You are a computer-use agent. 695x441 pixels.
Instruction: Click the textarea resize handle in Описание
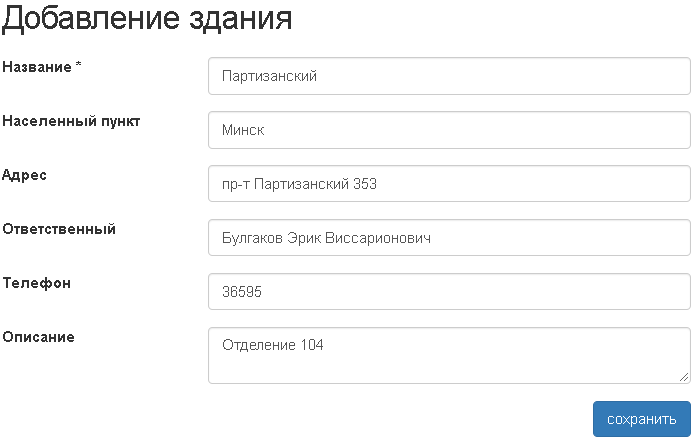[684, 377]
